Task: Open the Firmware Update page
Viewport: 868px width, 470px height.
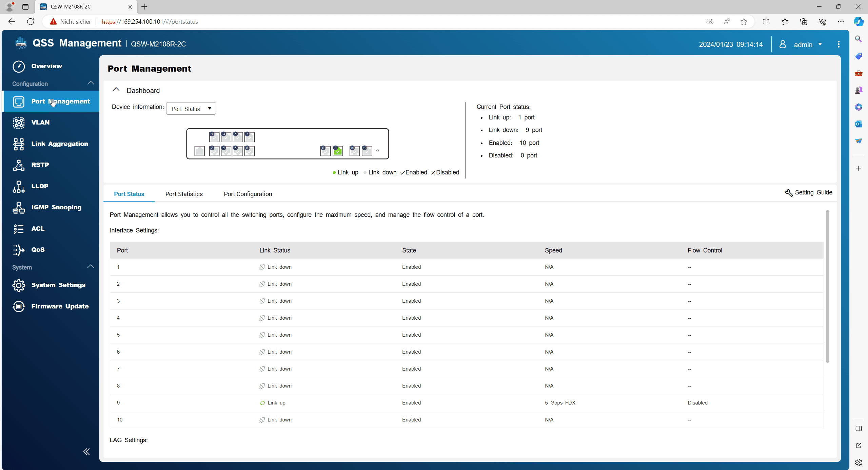Action: (x=60, y=306)
